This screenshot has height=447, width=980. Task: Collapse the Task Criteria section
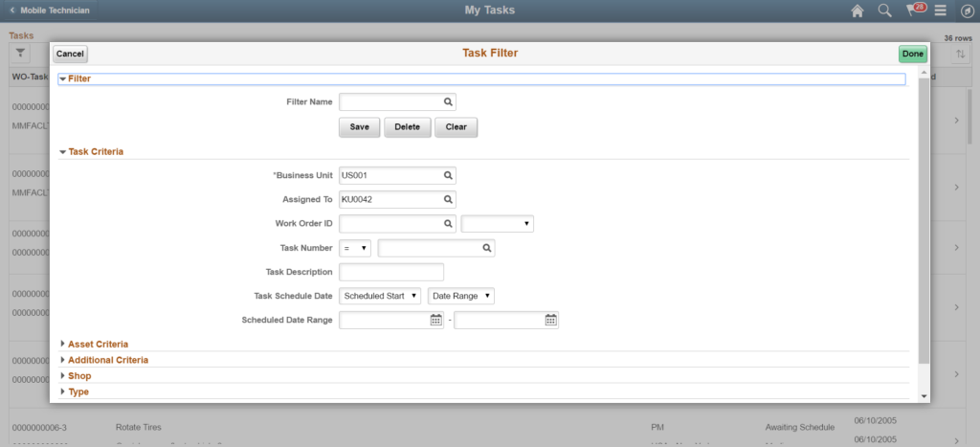pyautogui.click(x=95, y=151)
